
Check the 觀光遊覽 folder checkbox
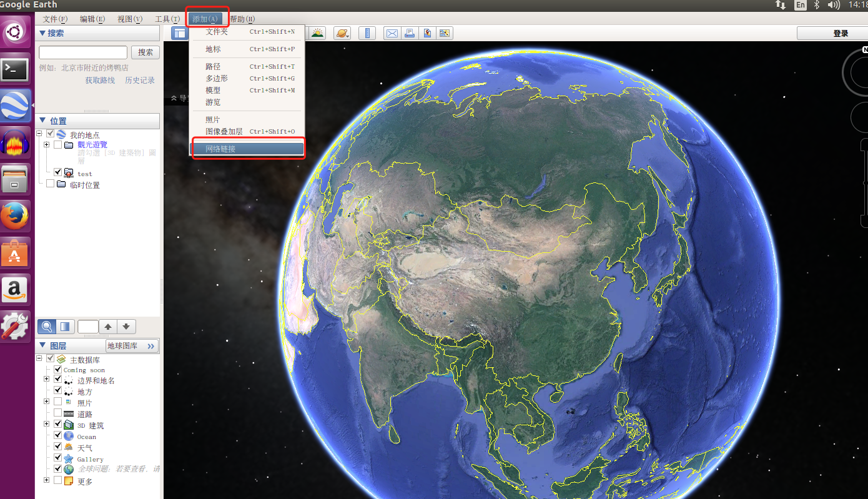pos(58,144)
